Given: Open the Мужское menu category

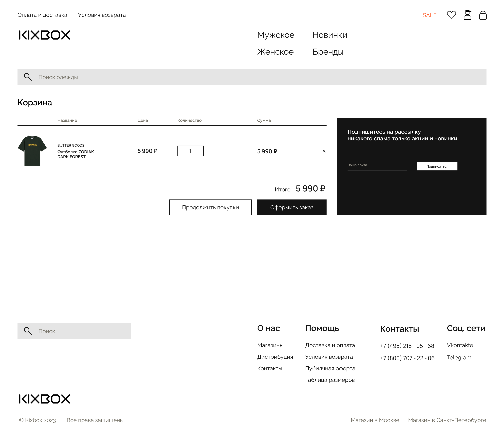Looking at the screenshot, I should [x=276, y=35].
